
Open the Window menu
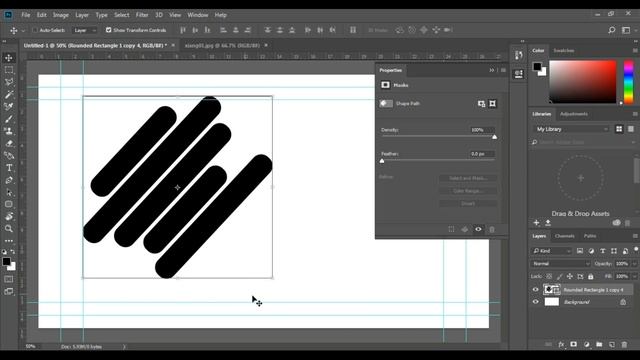pos(198,15)
